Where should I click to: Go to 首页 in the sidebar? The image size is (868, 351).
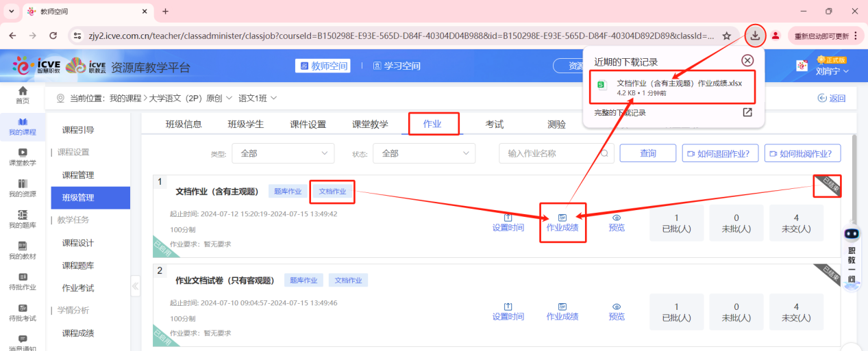pos(23,95)
